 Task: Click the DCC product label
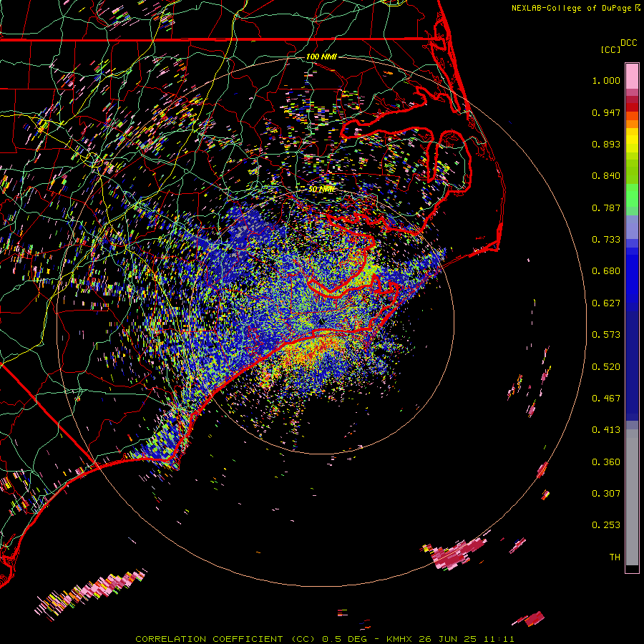(x=628, y=43)
